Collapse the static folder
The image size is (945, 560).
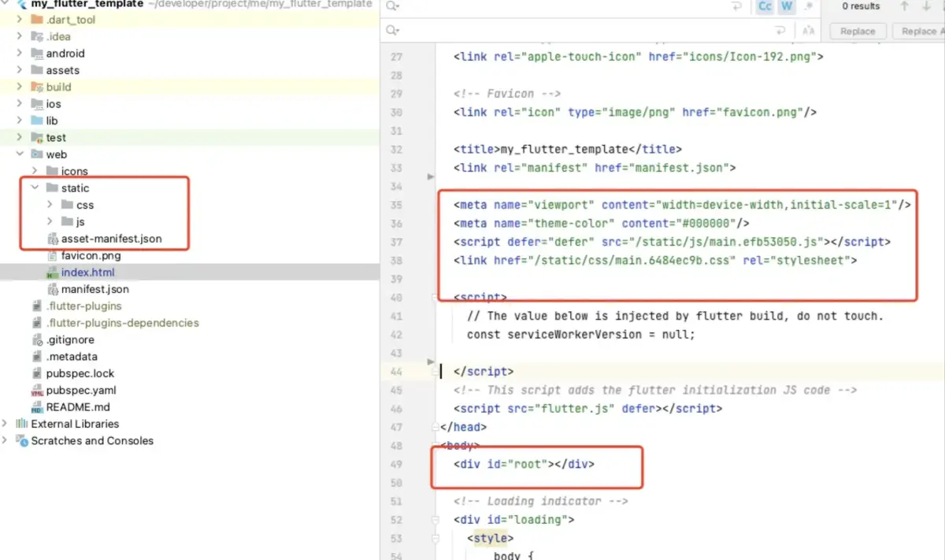coord(35,188)
